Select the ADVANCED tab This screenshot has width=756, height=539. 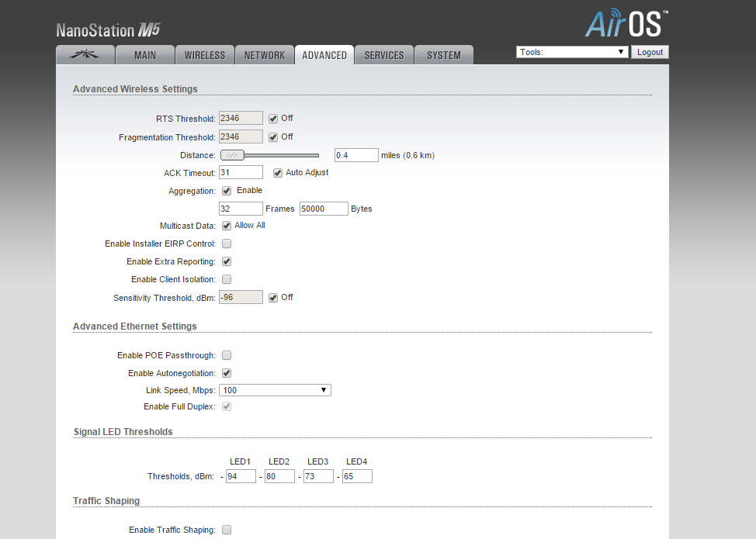324,55
